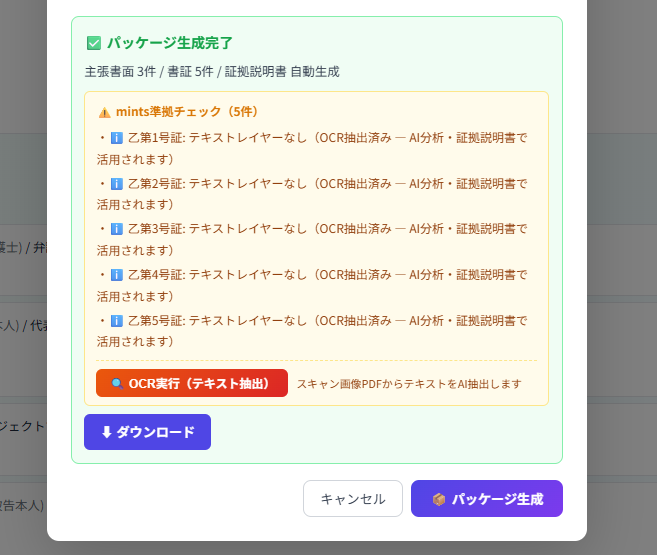This screenshot has width=657, height=555.
Task: Click the warning triangle icon next to mints準拠チェック
Action: (105, 112)
